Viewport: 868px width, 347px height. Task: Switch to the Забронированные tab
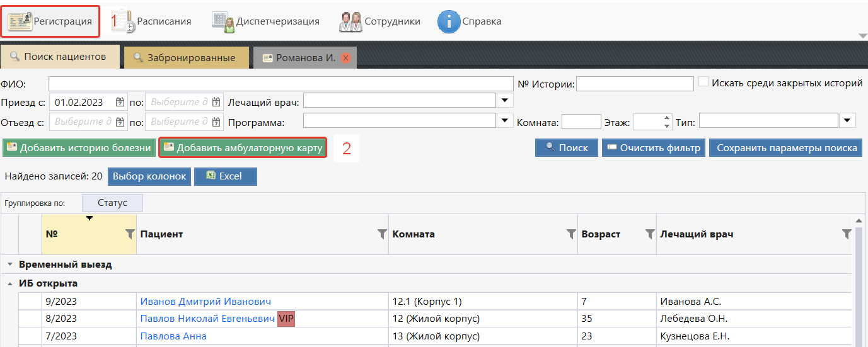point(187,58)
